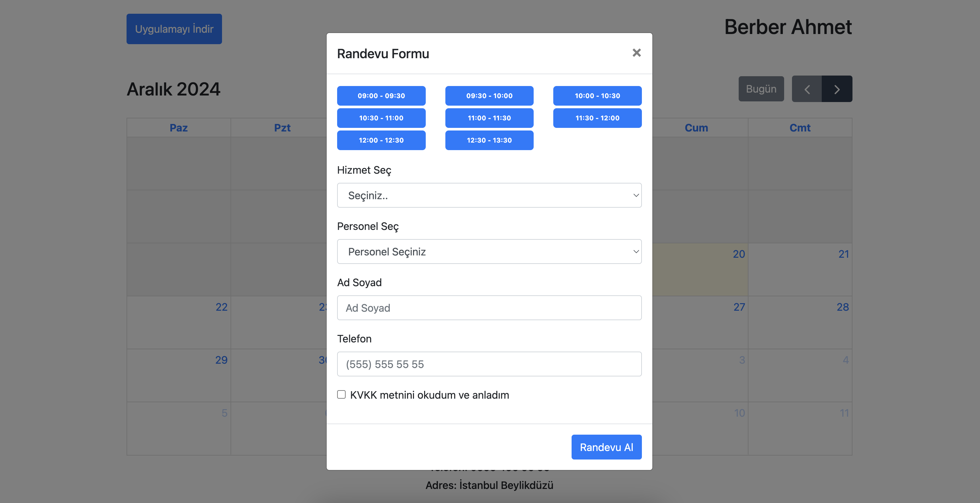Viewport: 980px width, 503px height.
Task: Close the Randevu Formu dialog
Action: [636, 53]
